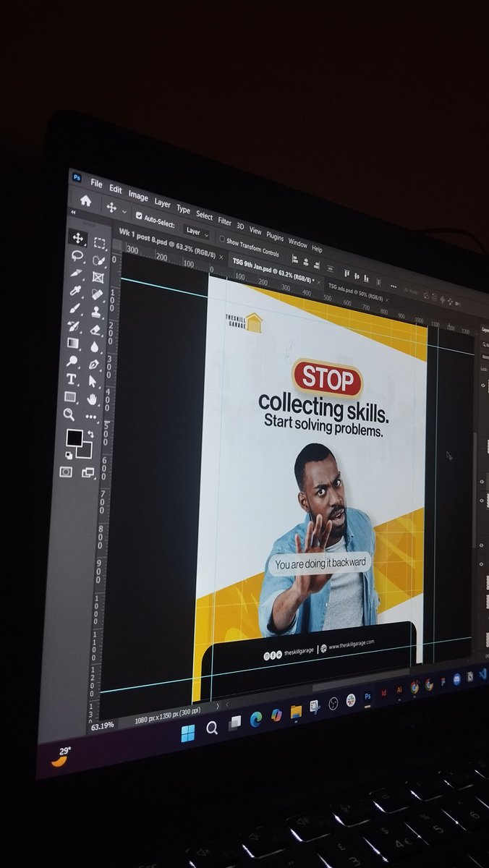Select the Rectangular Marquee tool
Image resolution: width=489 pixels, height=868 pixels.
click(99, 243)
